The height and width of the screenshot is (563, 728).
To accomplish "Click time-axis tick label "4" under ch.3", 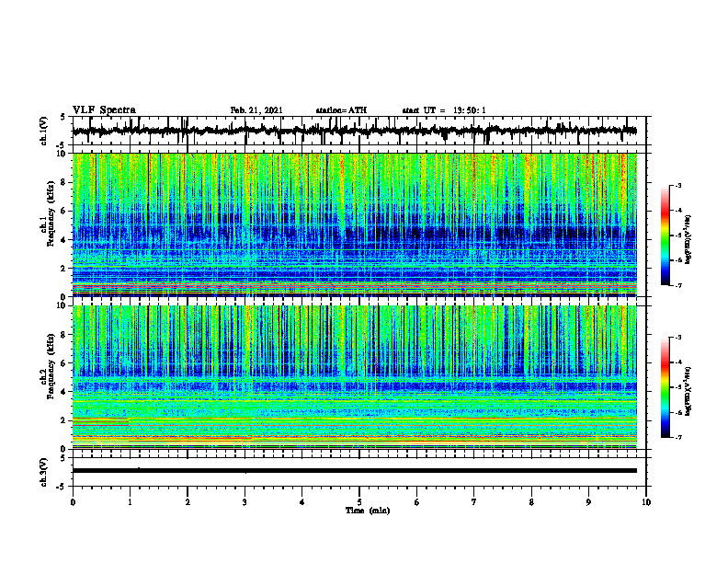I will [x=302, y=502].
